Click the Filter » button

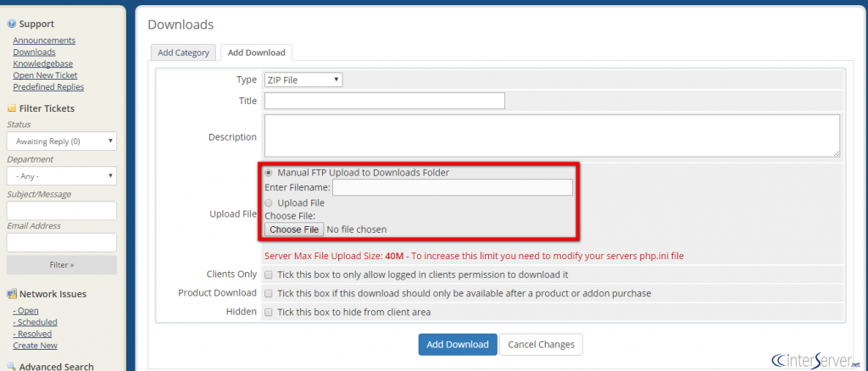tap(61, 265)
